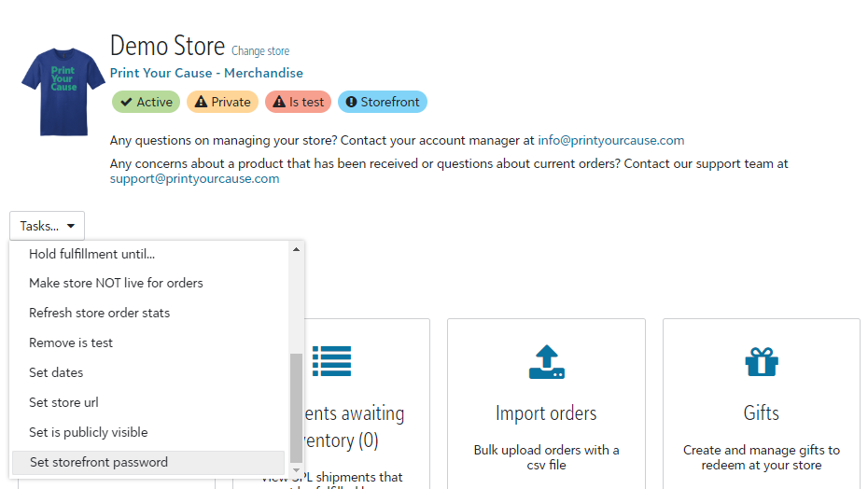This screenshot has height=489, width=868.
Task: Choose Set dates menu item
Action: [149, 372]
